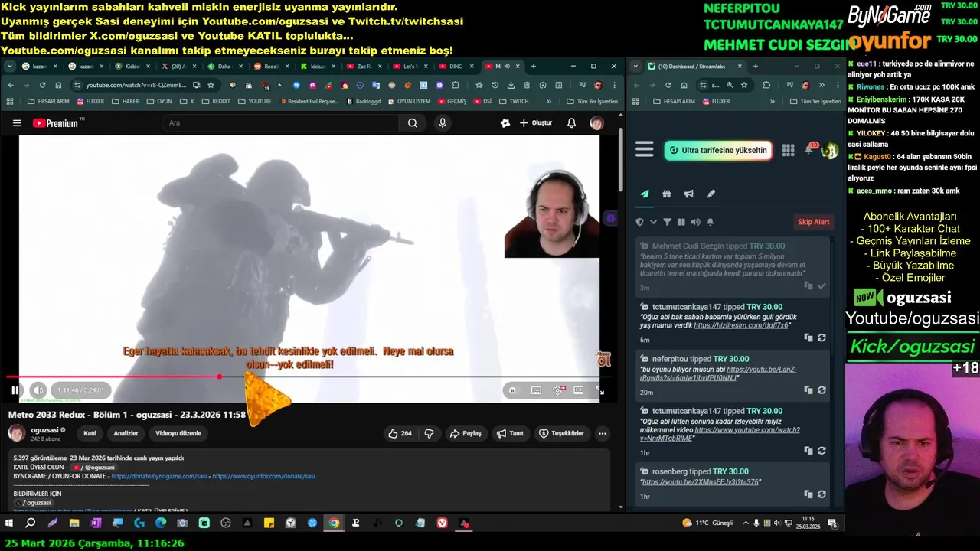
Task: Open the HABER bookmark folder
Action: click(125, 101)
